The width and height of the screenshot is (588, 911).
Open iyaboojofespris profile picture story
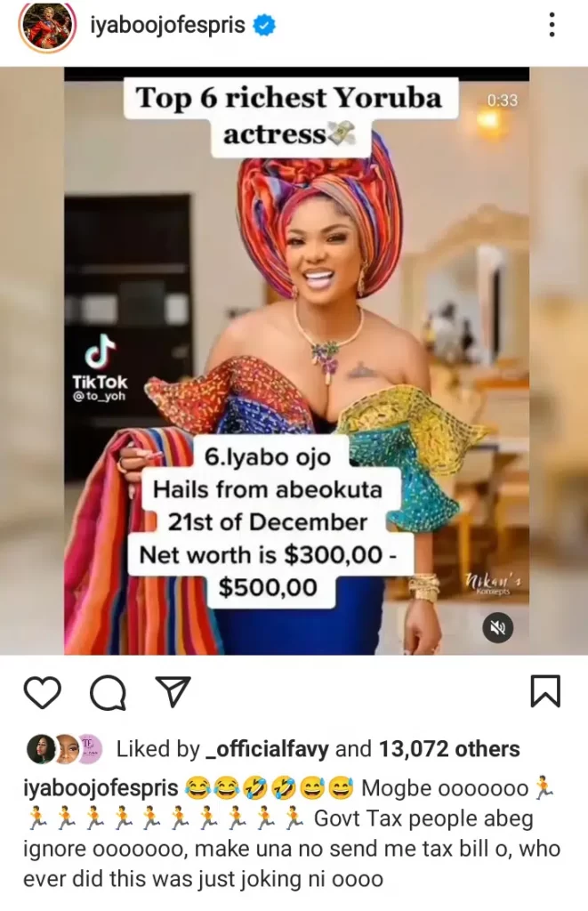pyautogui.click(x=48, y=26)
